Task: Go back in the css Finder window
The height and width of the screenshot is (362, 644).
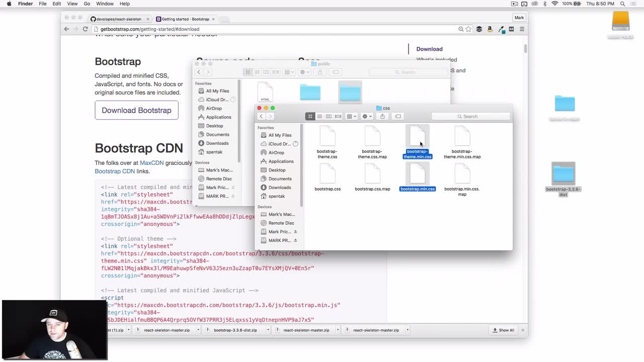Action: click(261, 116)
